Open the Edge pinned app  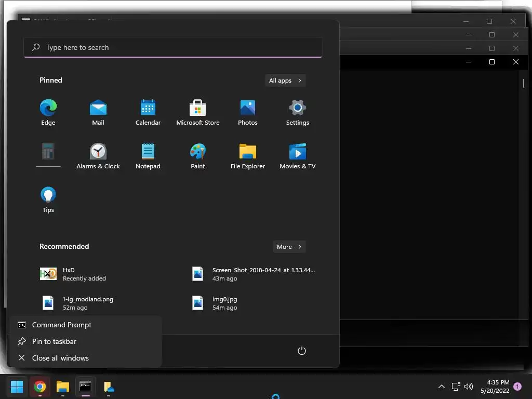pos(48,112)
